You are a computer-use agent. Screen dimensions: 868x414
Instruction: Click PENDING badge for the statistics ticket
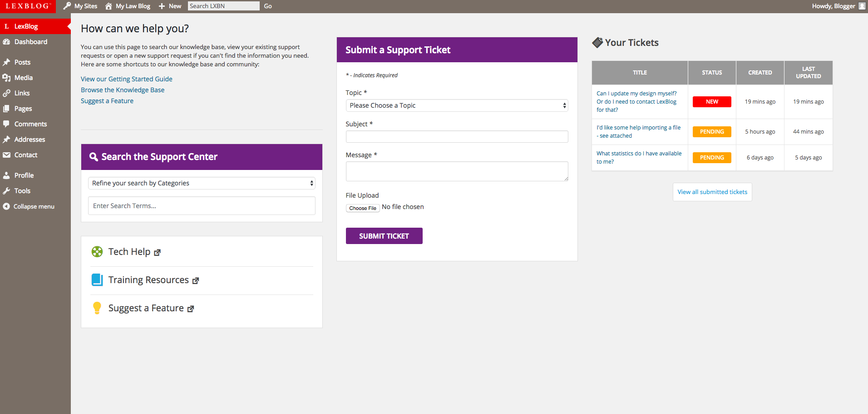[x=712, y=158]
